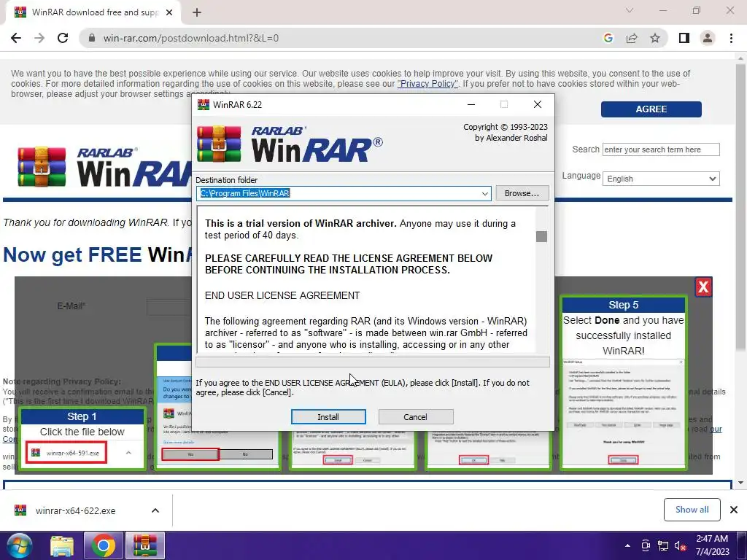
Task: Click the Chrome taskbar icon
Action: coord(104,545)
